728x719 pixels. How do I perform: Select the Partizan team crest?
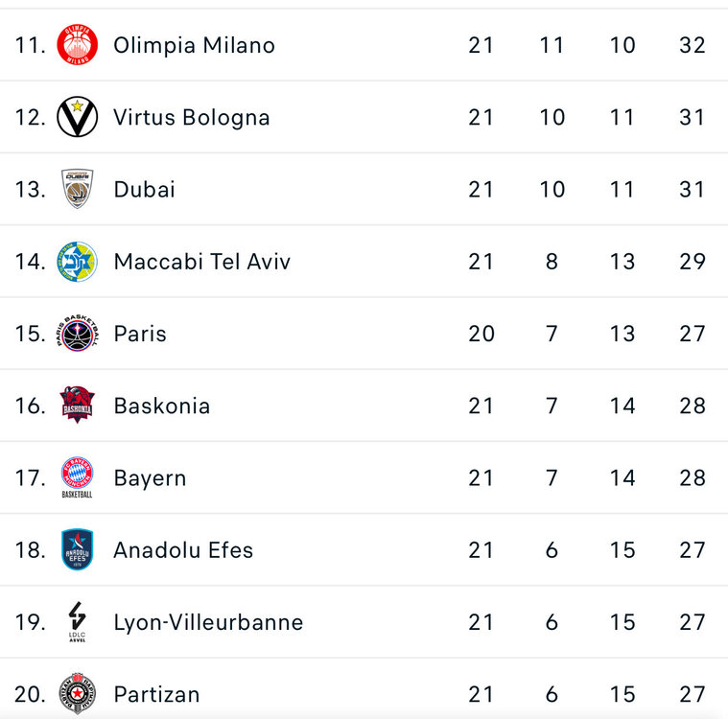click(x=77, y=693)
